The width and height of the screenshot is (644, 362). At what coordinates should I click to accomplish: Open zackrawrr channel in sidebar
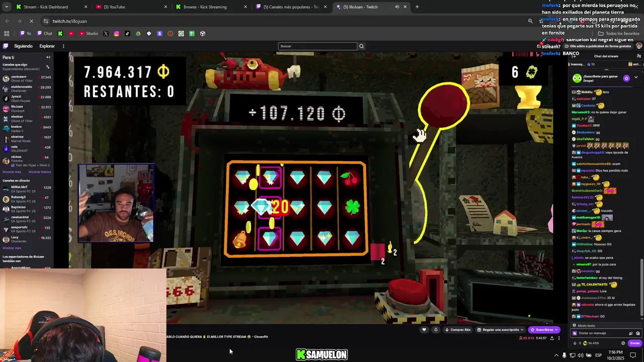27,78
